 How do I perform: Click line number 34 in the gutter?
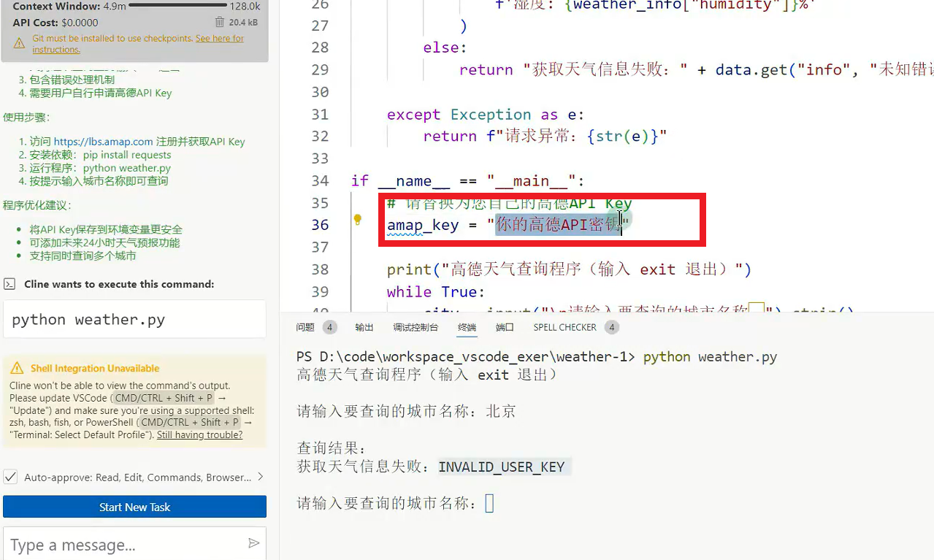pos(320,180)
